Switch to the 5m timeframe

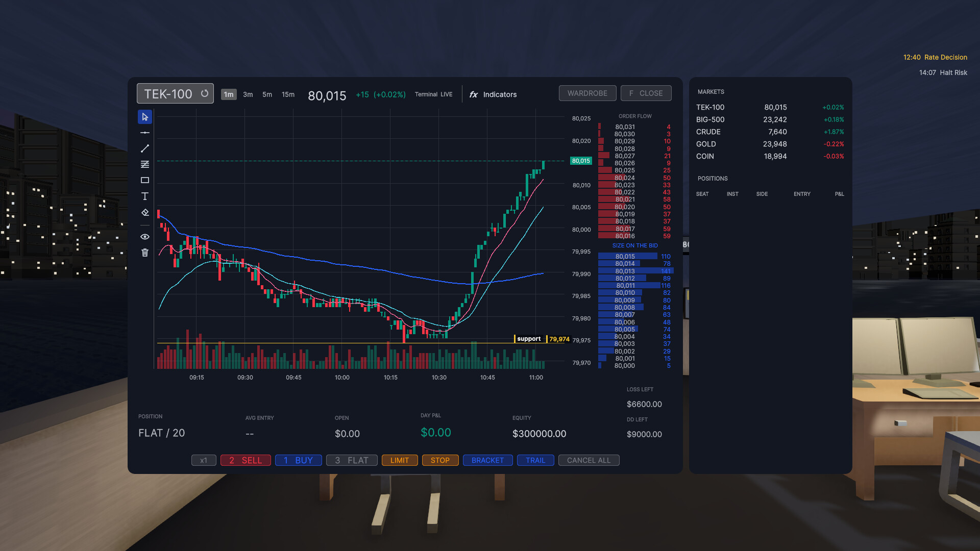point(267,94)
